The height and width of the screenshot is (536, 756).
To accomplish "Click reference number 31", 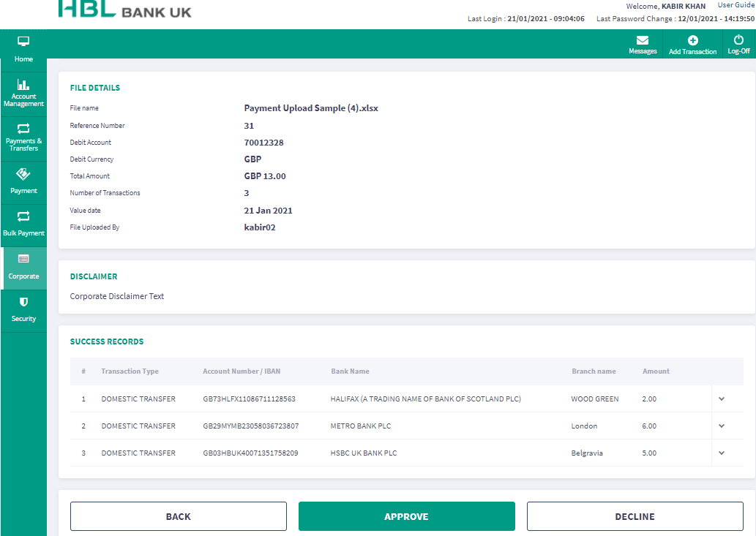I will pyautogui.click(x=249, y=126).
